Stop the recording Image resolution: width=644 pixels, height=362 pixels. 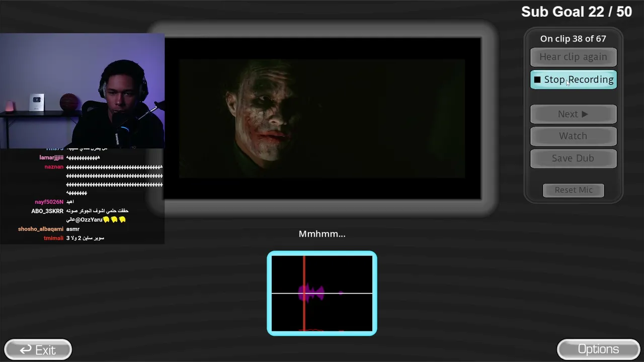573,79
